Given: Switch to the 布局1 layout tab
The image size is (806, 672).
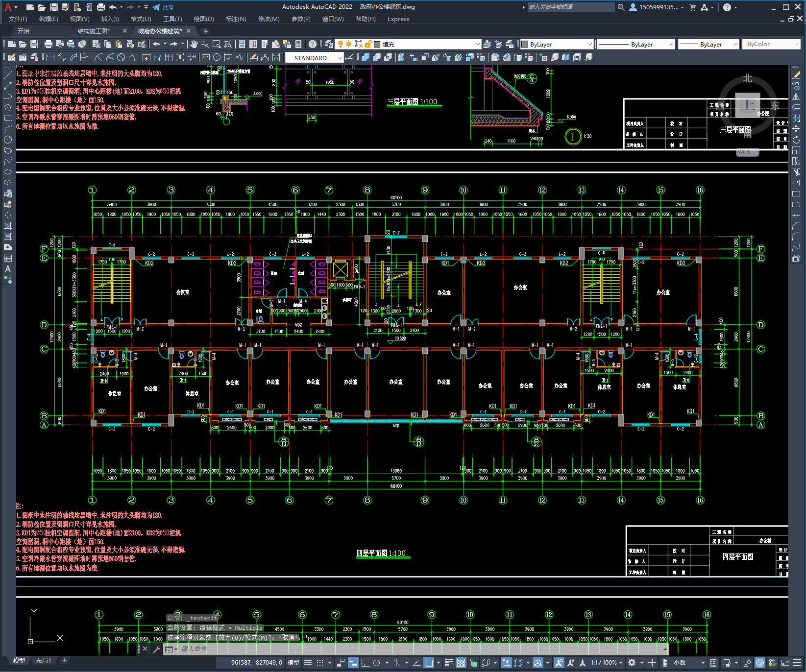Looking at the screenshot, I should [x=44, y=660].
